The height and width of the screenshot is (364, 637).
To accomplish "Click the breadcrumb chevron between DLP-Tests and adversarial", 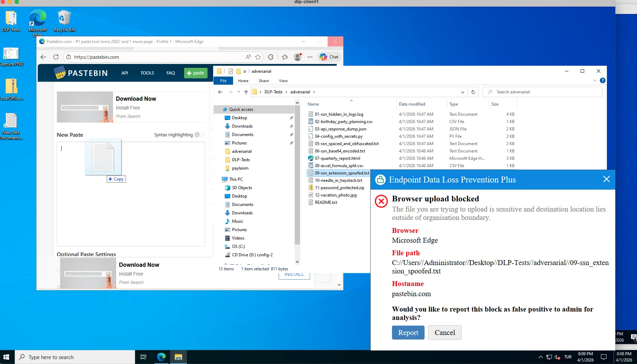I will tap(286, 92).
